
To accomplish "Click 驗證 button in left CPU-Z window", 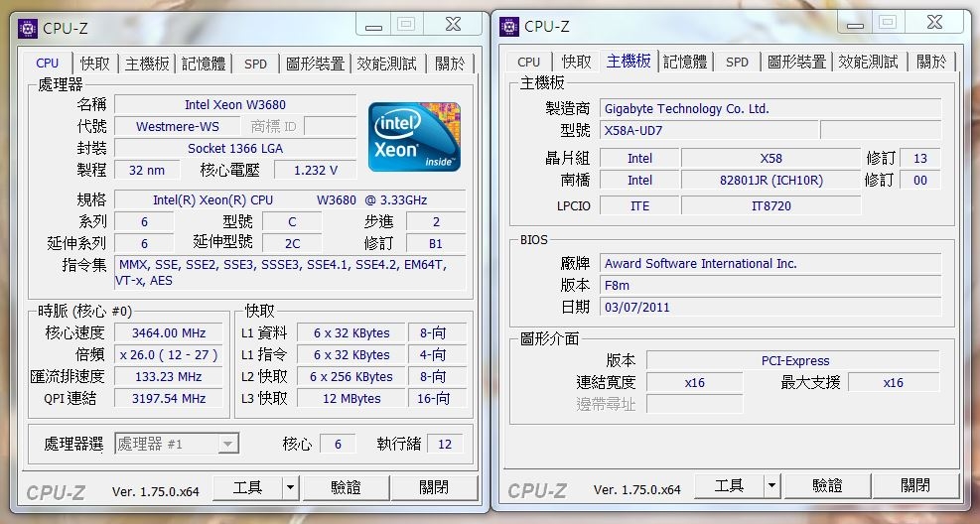I will pos(347,487).
